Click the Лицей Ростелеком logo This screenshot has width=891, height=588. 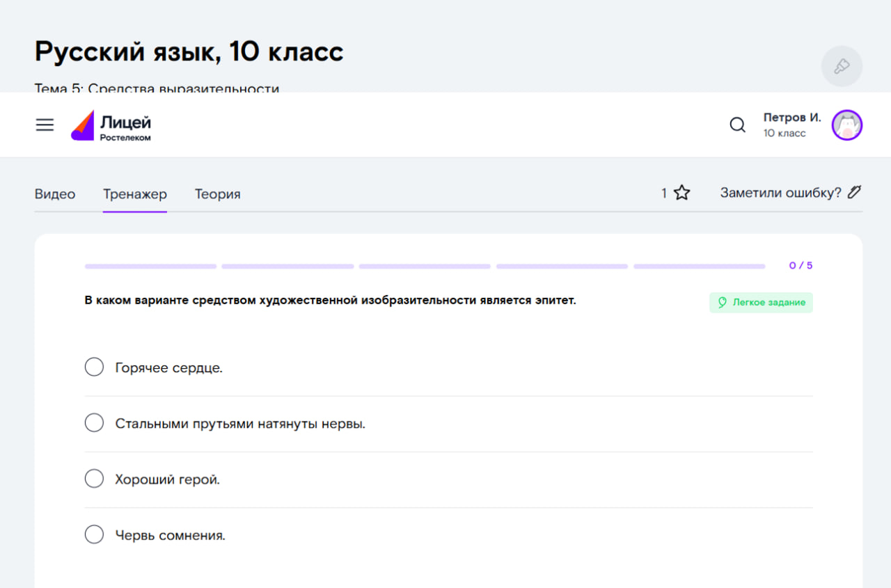[111, 125]
